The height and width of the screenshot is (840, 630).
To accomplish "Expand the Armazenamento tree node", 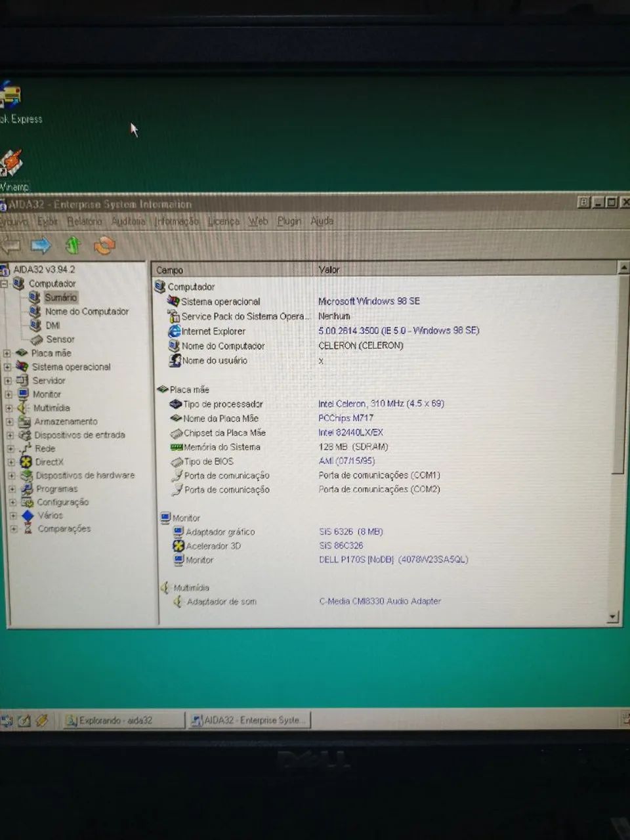I will [10, 422].
